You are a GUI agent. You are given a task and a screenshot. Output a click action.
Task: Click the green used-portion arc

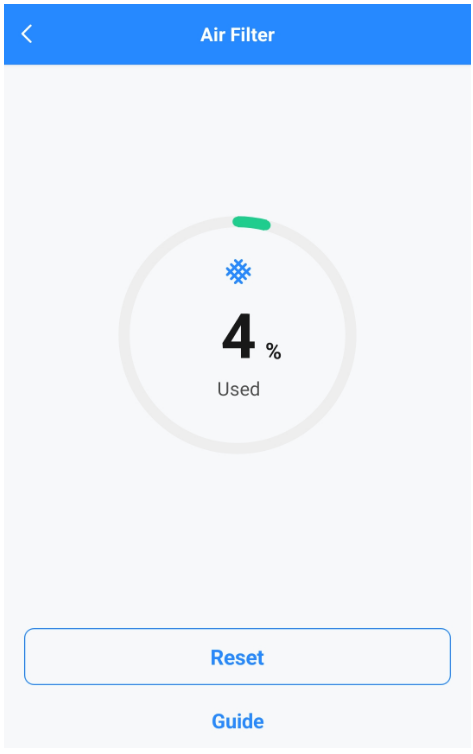coord(251,223)
